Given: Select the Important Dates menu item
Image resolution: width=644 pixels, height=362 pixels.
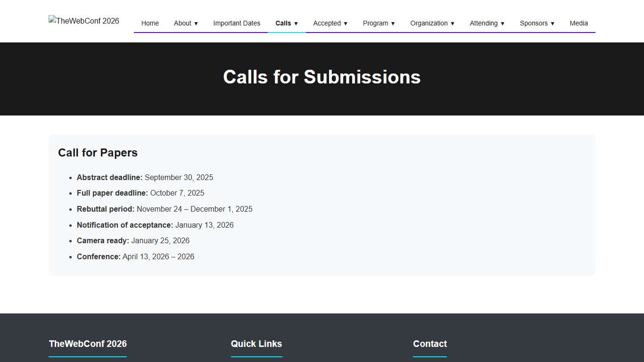Looking at the screenshot, I should coord(237,23).
